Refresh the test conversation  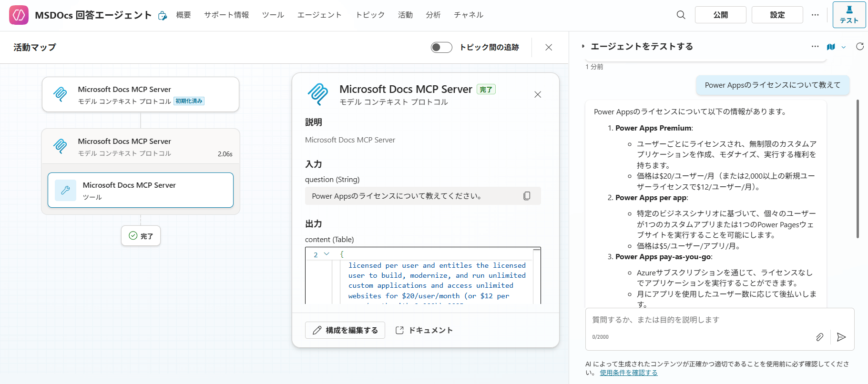(x=859, y=46)
